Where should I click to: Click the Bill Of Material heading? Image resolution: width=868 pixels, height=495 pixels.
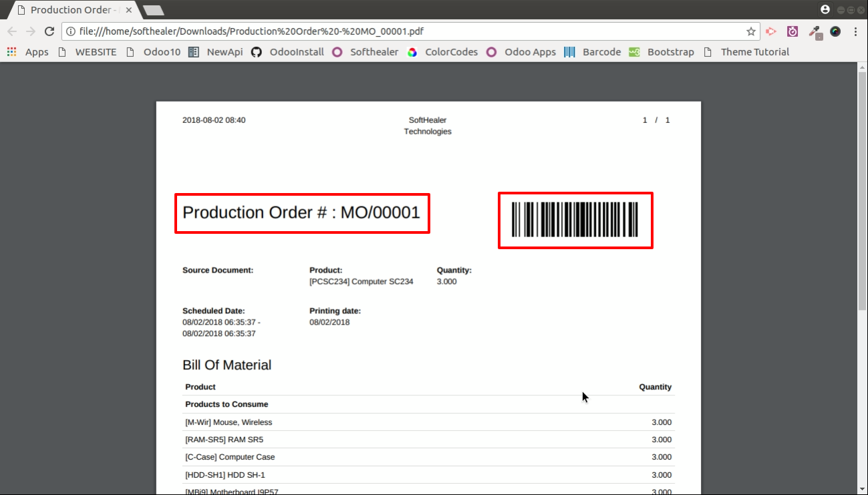pos(227,365)
